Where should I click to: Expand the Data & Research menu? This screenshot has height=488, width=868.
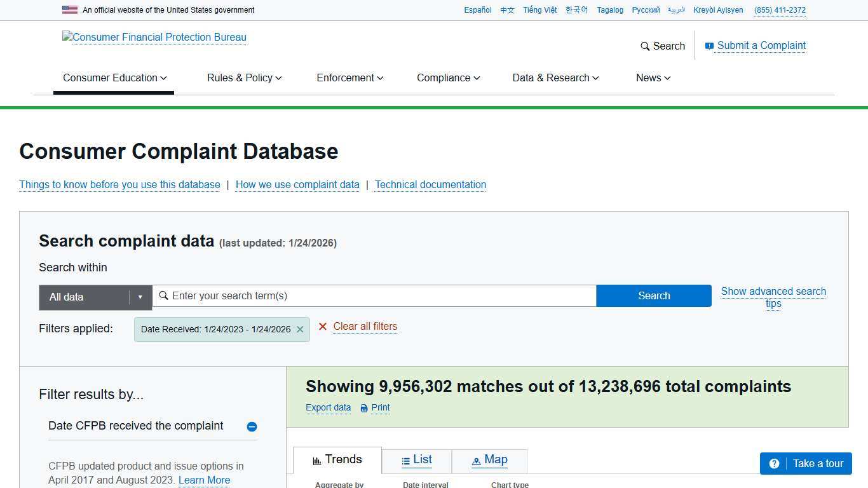coord(555,78)
